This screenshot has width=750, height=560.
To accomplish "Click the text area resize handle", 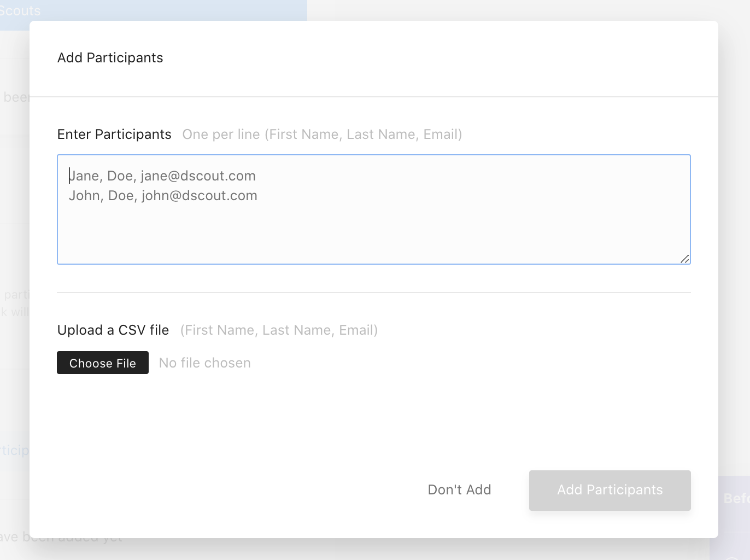I will tap(684, 259).
